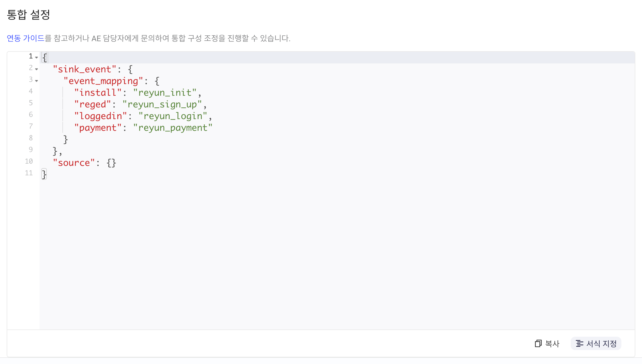Click the format lines icon beside 서식 지정
This screenshot has height=364, width=642.
pos(580,344)
